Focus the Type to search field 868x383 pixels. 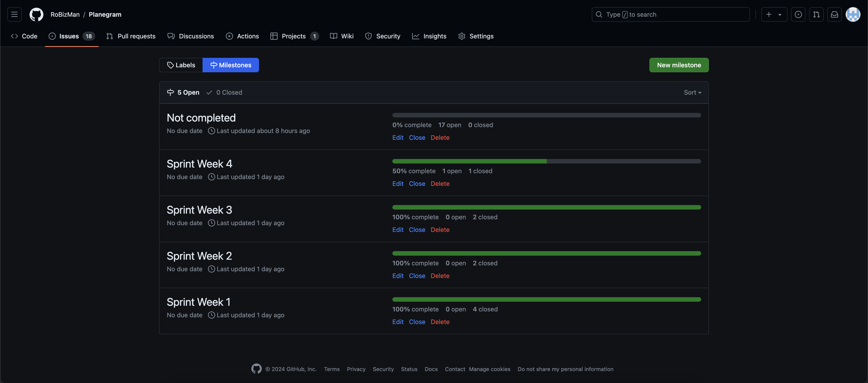click(670, 14)
